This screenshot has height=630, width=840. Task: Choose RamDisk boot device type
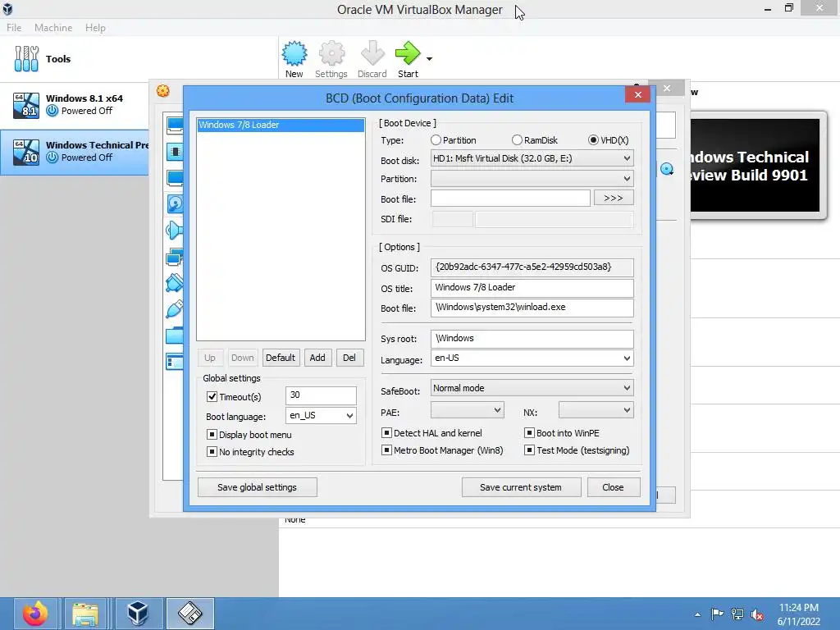tap(517, 139)
